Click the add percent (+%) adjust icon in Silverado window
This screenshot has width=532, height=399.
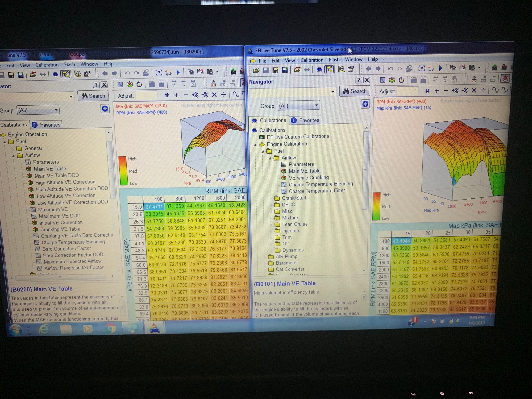(x=455, y=90)
